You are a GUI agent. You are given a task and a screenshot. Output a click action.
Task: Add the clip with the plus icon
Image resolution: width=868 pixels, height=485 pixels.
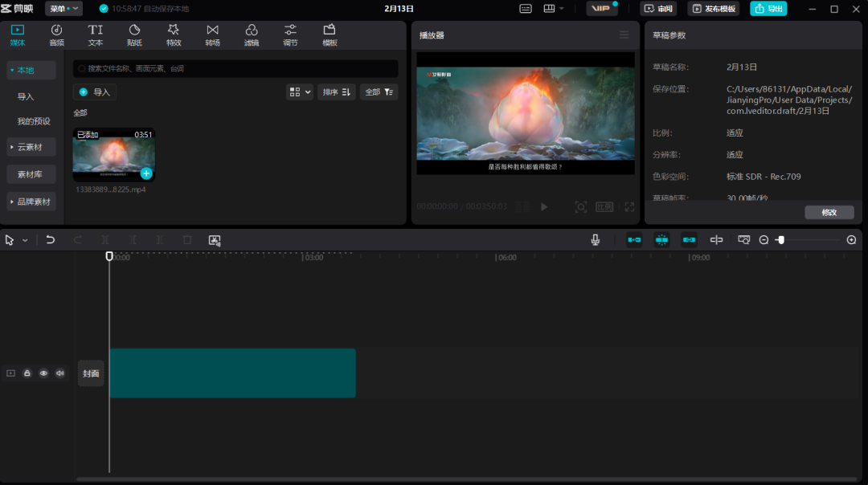tap(146, 173)
